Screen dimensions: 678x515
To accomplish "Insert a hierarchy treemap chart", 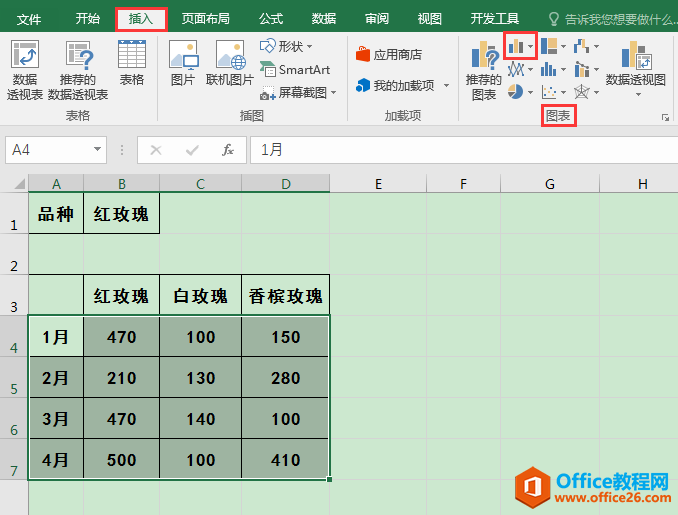I will click(553, 46).
